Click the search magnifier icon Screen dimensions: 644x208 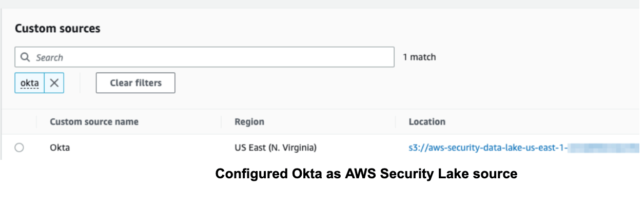point(25,57)
